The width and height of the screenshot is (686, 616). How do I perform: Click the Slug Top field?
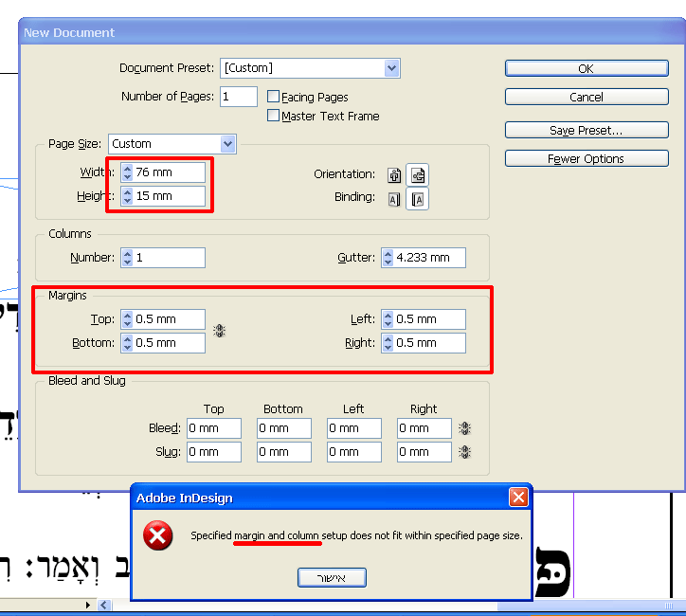coord(214,452)
